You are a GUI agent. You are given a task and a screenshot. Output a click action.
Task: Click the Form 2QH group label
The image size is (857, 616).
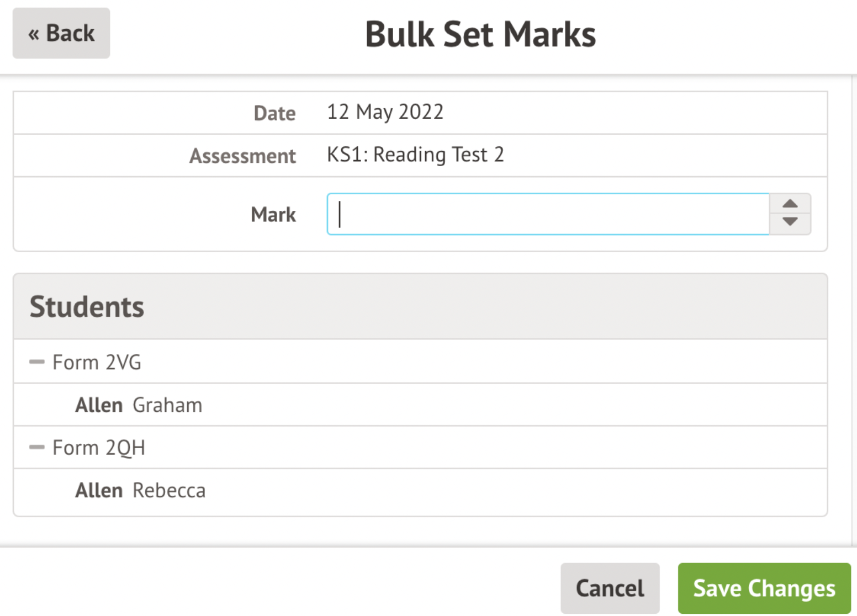(99, 448)
